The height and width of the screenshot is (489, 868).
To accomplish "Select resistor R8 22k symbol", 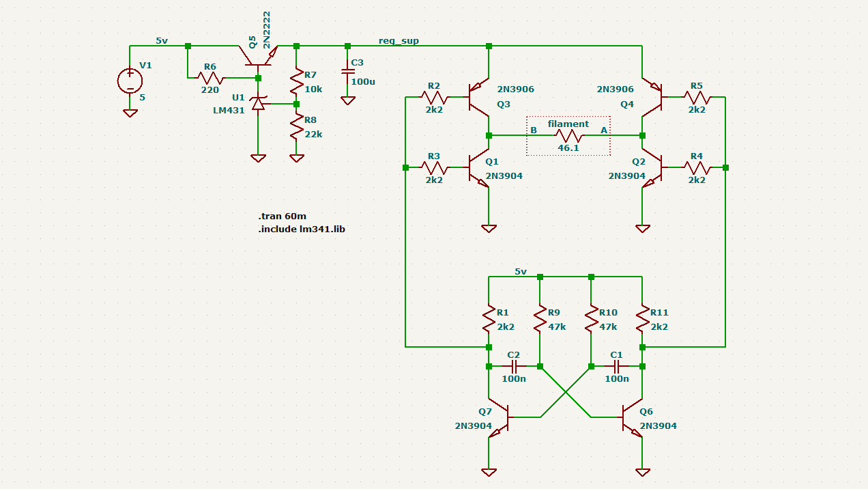I will click(296, 127).
